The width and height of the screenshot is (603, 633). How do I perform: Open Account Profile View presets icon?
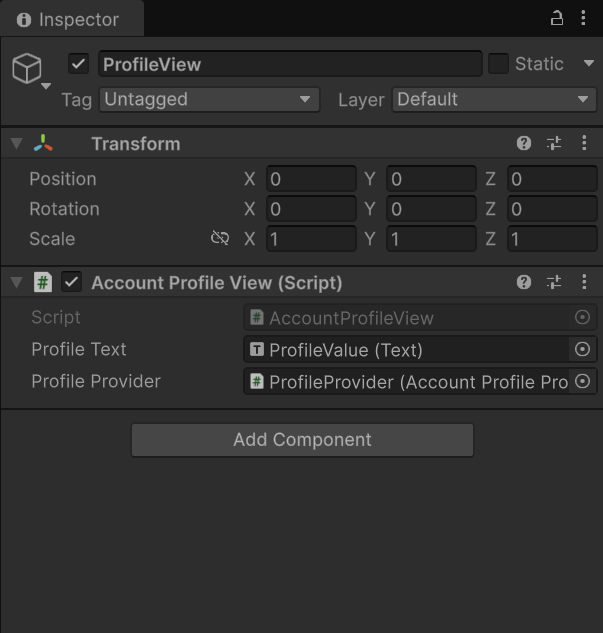554,282
